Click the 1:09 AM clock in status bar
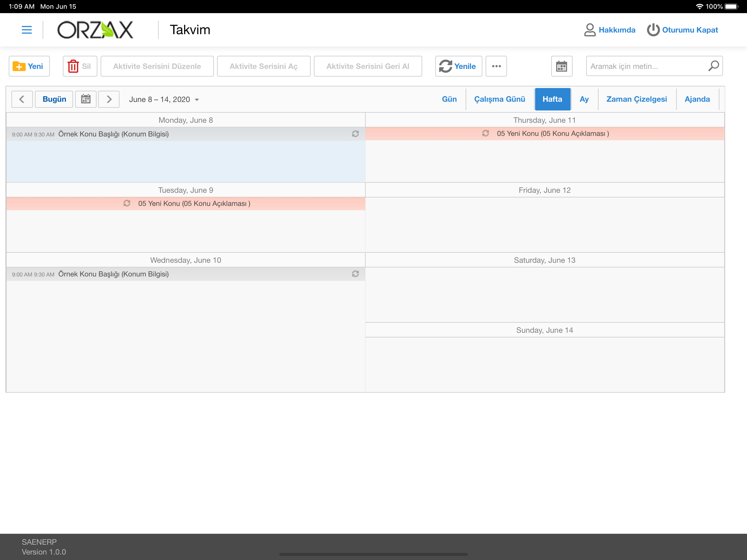Image resolution: width=747 pixels, height=560 pixels. click(x=22, y=6)
